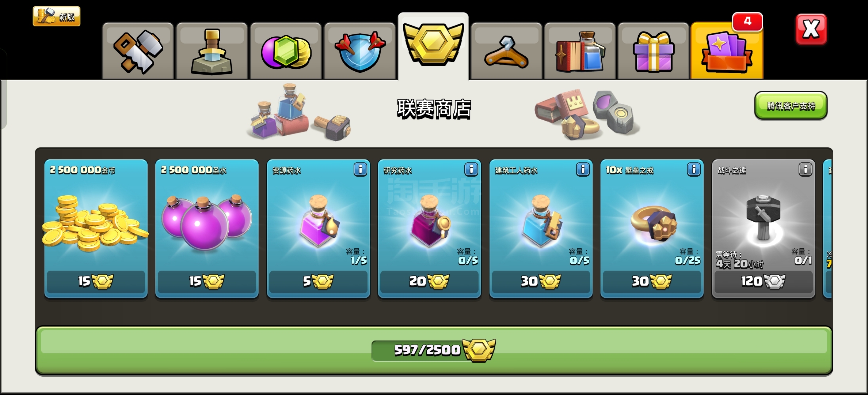Open the special offers tab with badge 4

point(727,51)
